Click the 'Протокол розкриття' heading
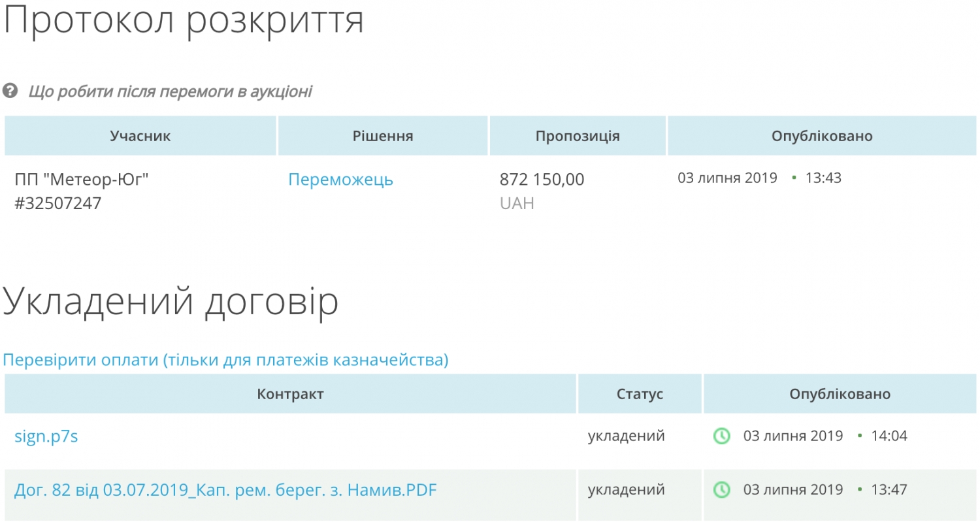 point(184,21)
